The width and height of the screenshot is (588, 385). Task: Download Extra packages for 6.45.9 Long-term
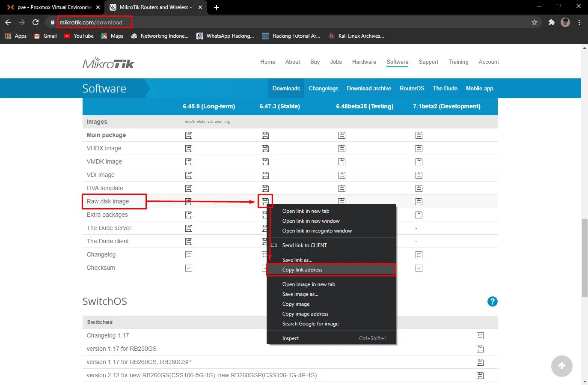coord(189,215)
